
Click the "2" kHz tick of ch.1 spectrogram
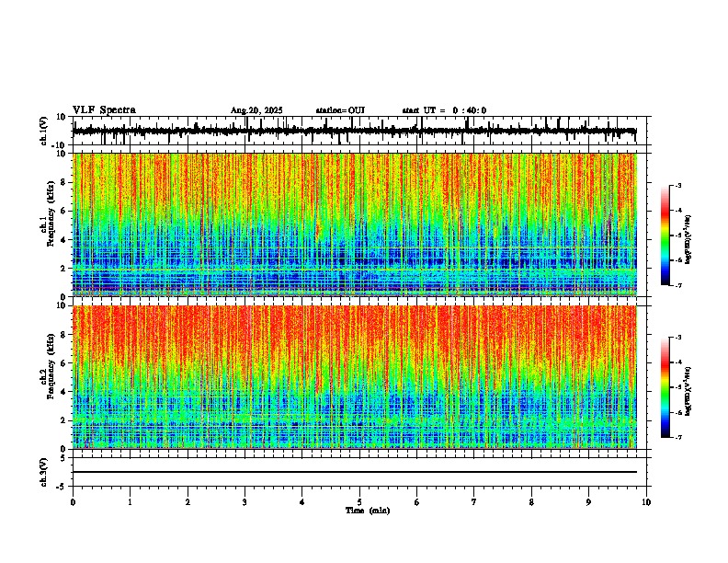click(x=64, y=268)
